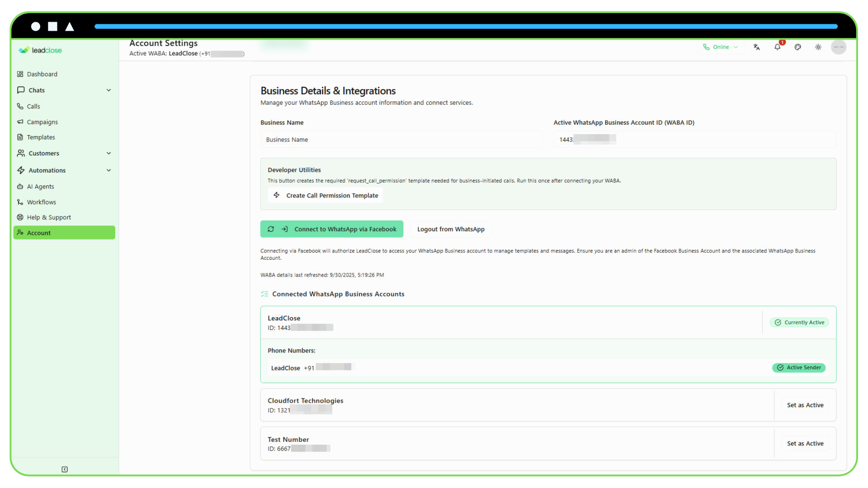Screen dimensions: 868x488
Task: Open the Online status dropdown
Action: pyautogui.click(x=721, y=47)
